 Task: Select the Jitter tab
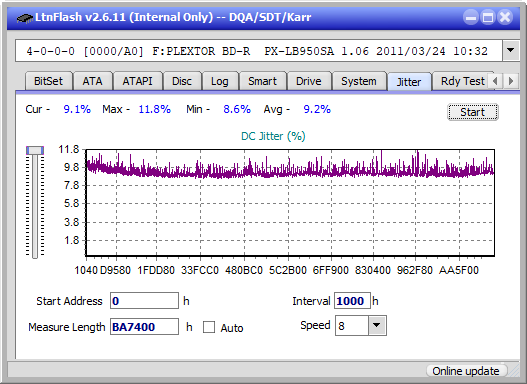(409, 82)
